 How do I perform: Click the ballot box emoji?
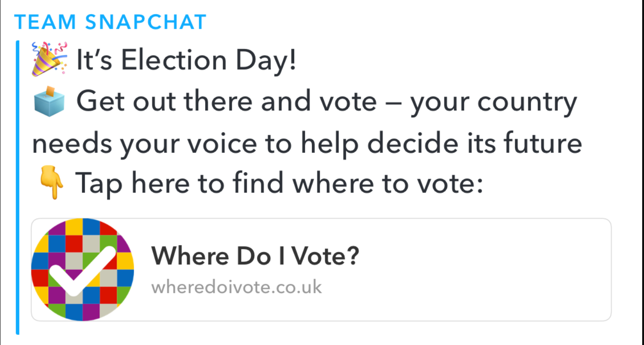tap(50, 101)
